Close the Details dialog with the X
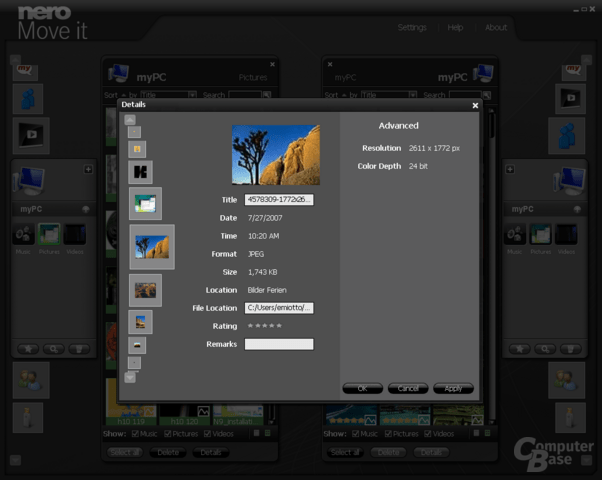Screen dimensions: 602x480 (475, 105)
